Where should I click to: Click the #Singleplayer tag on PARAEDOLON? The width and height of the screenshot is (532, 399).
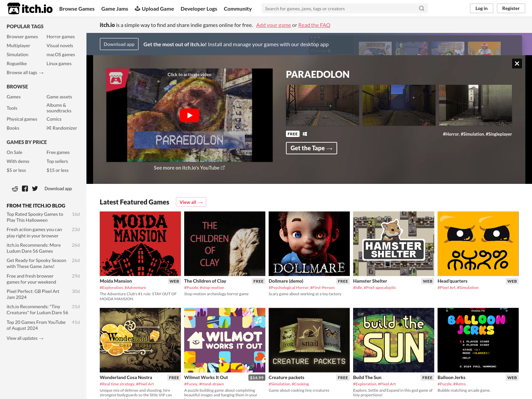click(x=499, y=134)
